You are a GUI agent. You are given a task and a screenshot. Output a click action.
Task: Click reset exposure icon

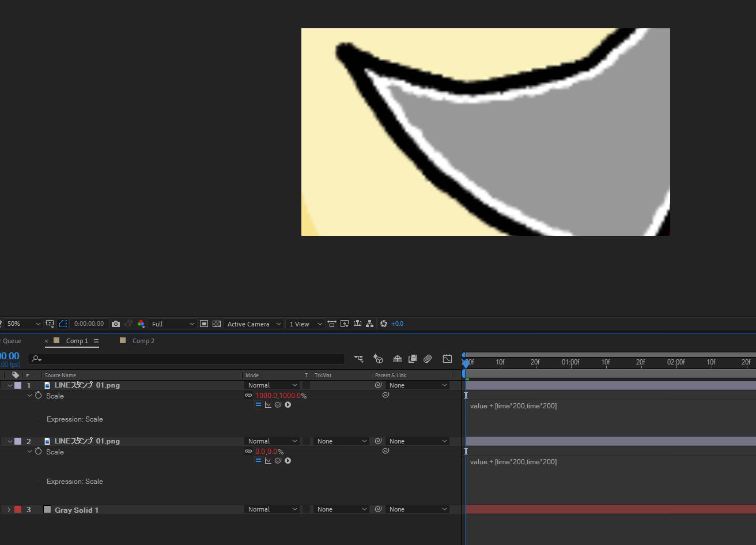(384, 324)
